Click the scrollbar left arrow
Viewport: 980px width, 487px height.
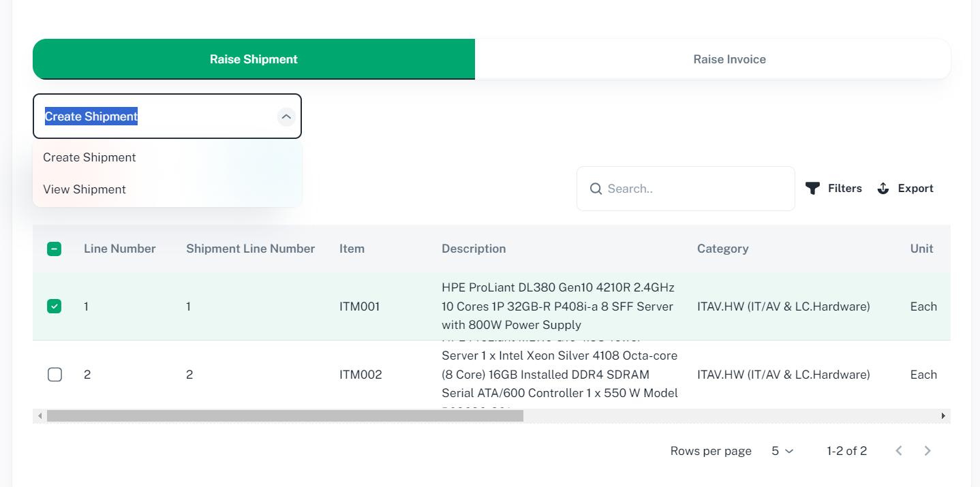pos(40,415)
